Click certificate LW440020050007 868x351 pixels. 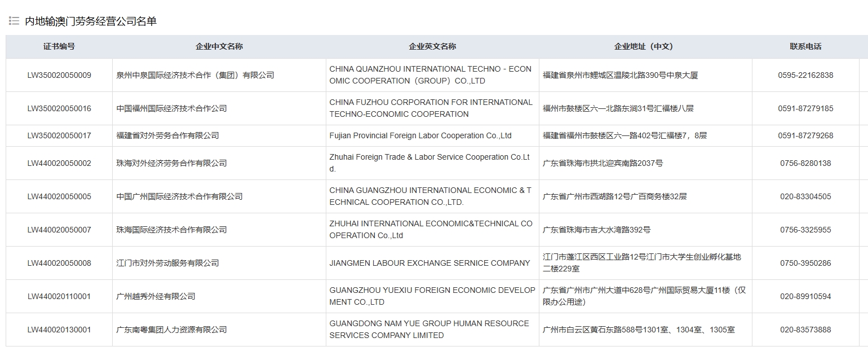59,230
